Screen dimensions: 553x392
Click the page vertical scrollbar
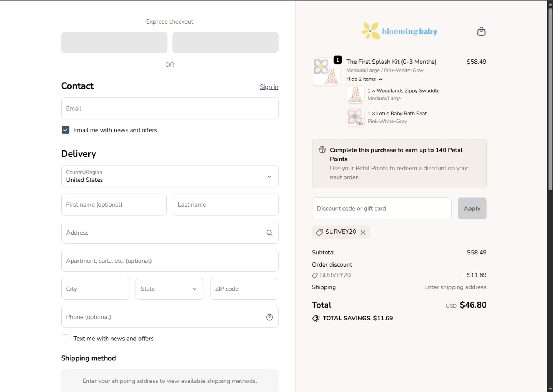click(x=550, y=100)
